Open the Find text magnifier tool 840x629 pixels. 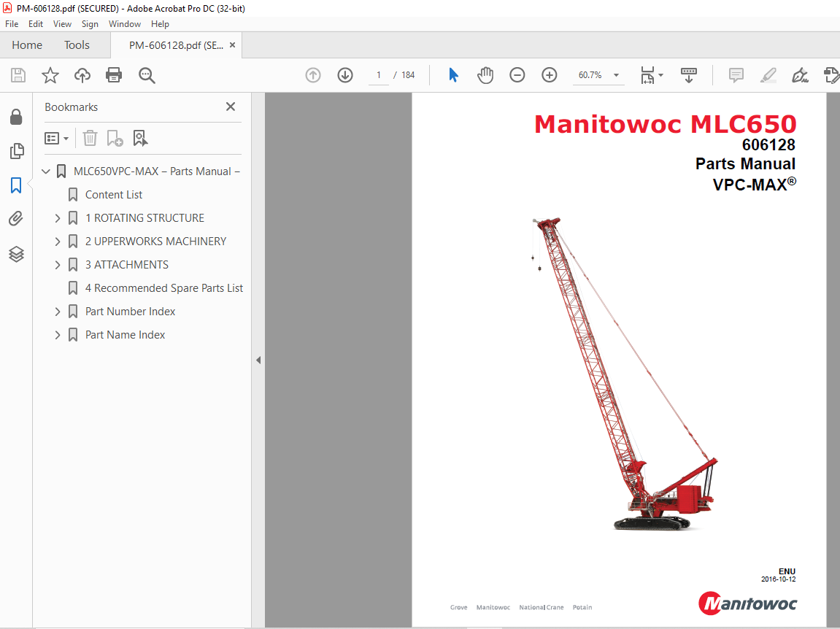click(146, 75)
